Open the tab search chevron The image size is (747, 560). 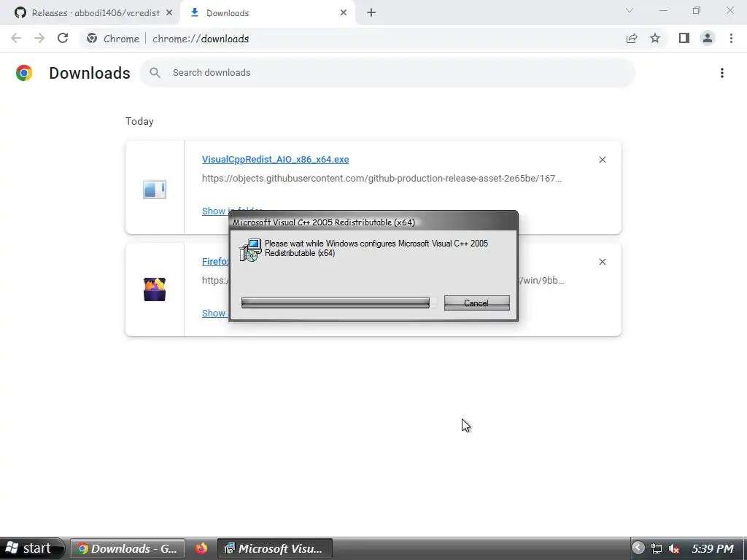(x=630, y=10)
